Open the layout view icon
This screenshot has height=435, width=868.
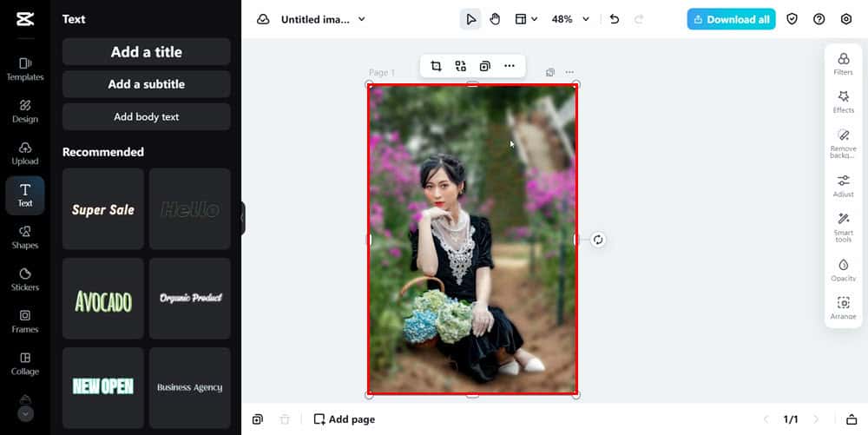520,19
